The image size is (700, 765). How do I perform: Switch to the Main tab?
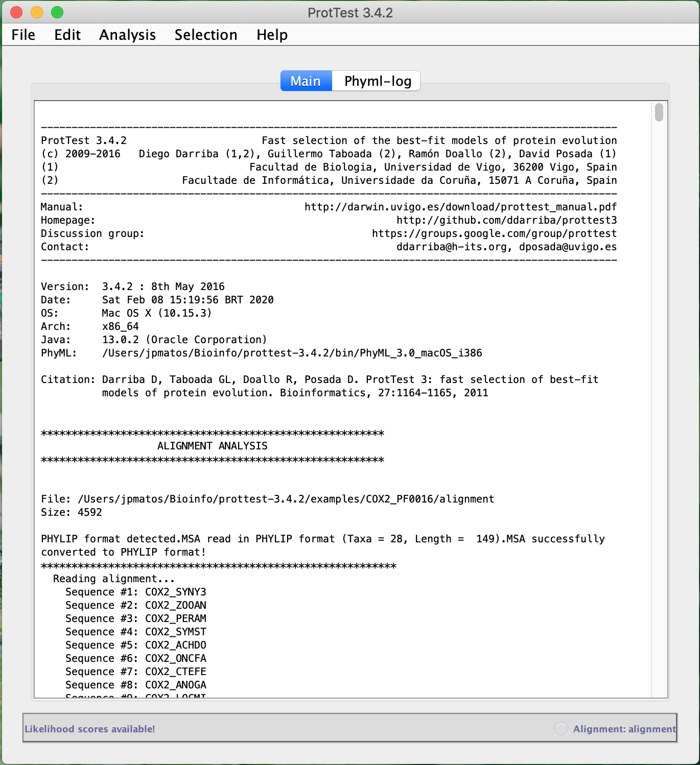tap(306, 81)
